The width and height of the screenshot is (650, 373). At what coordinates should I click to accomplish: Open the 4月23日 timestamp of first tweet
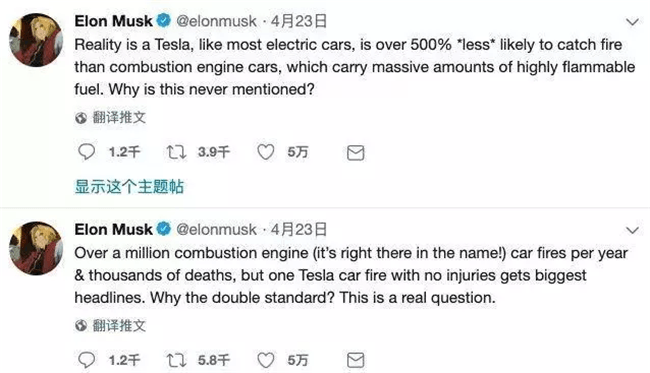click(299, 21)
